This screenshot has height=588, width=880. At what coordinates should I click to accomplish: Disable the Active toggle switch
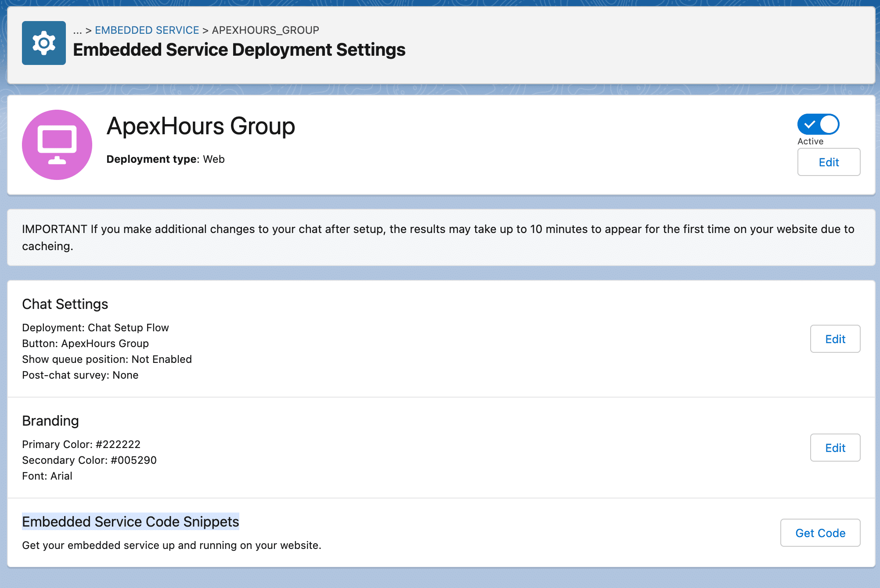point(818,125)
